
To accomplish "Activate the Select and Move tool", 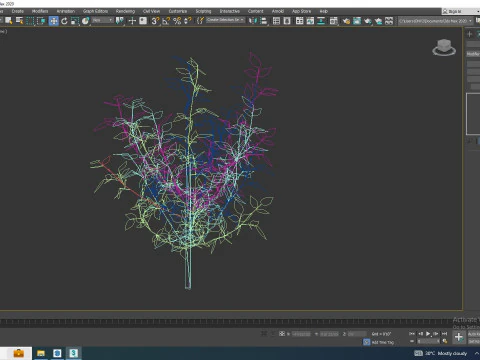I will tap(53, 21).
